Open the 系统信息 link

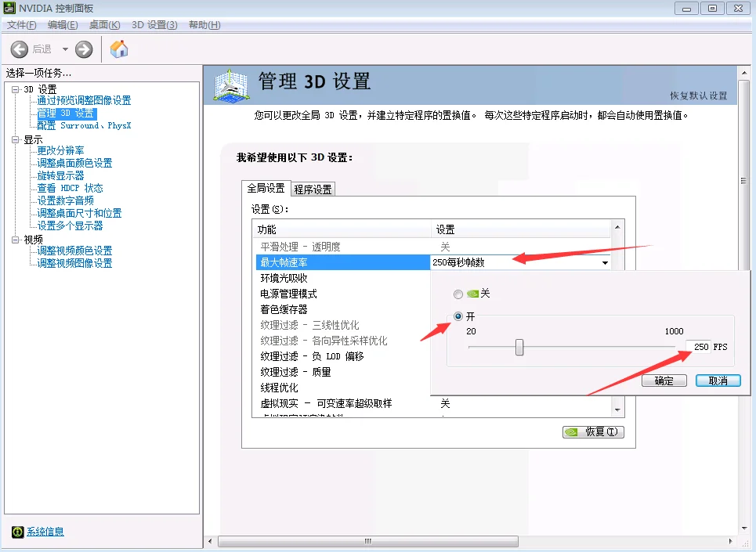tap(45, 532)
